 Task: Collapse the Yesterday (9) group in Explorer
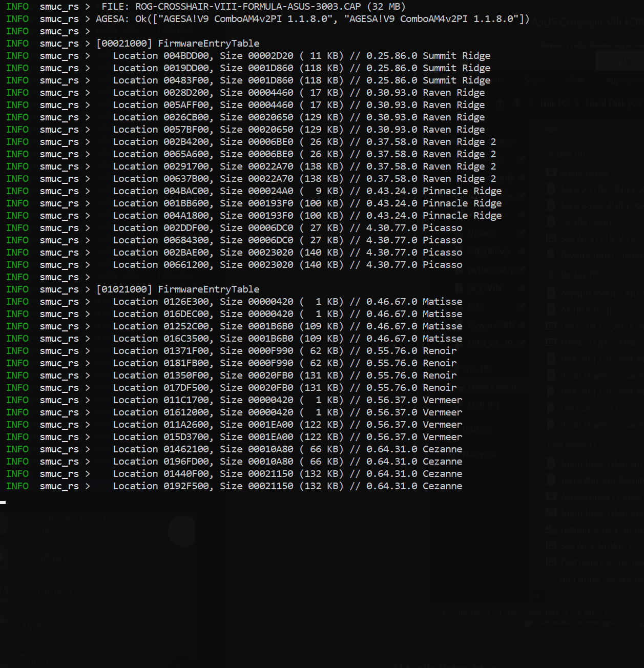tap(573, 275)
